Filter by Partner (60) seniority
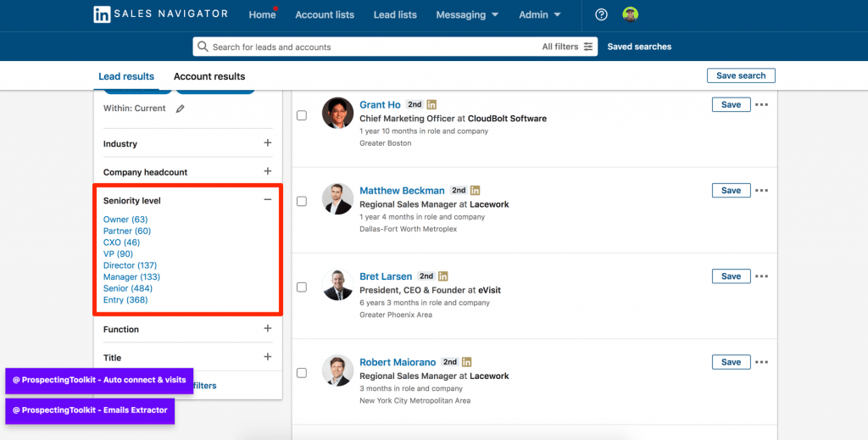The image size is (868, 440). coord(127,231)
